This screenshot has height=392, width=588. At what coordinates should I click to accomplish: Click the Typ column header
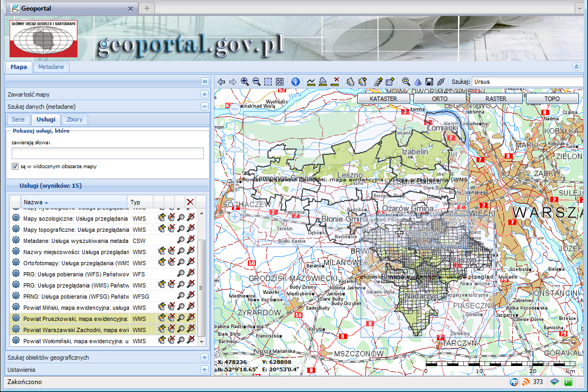140,202
